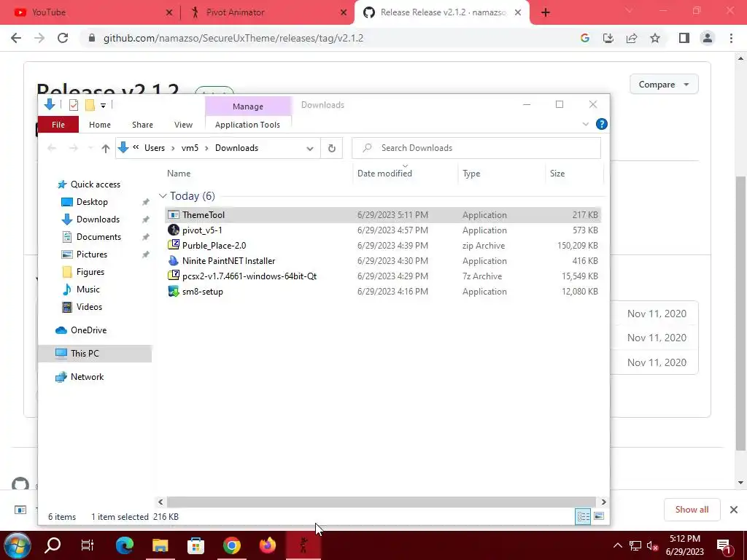Open the View ribbon tab
Viewport: 747px width, 560px height.
[183, 125]
